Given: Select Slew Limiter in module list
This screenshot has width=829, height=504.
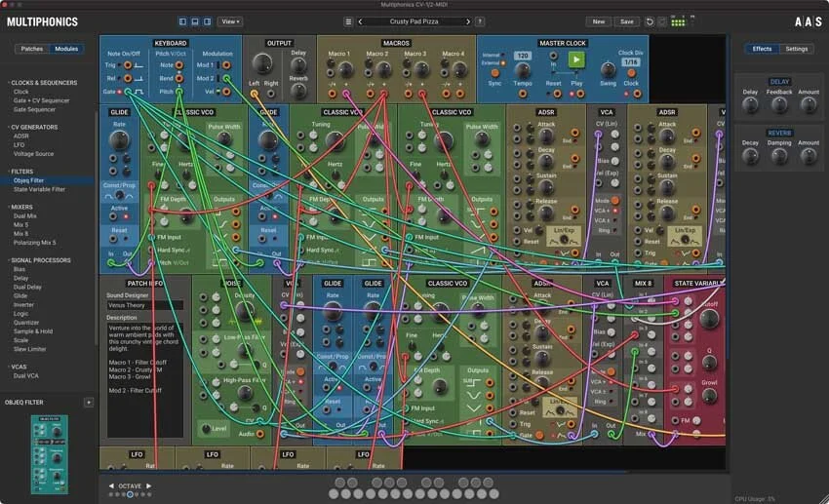Looking at the screenshot, I should (29, 349).
